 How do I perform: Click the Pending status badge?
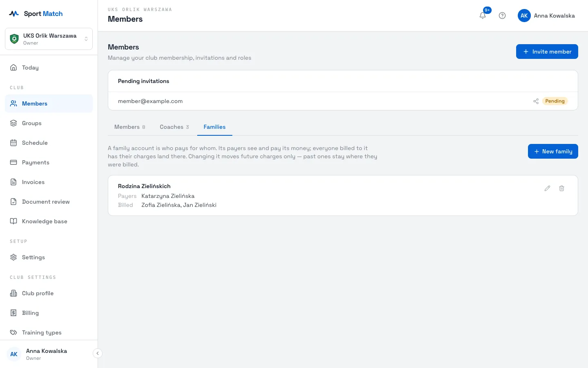tap(555, 101)
